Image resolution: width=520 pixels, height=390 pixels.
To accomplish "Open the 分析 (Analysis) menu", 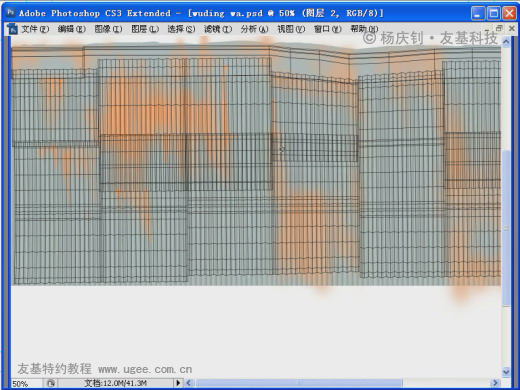I will pos(254,29).
